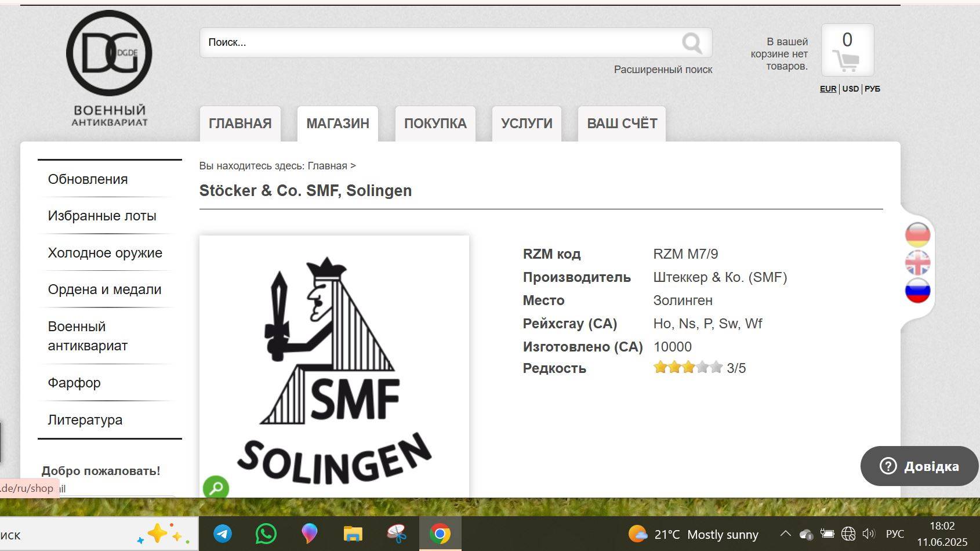This screenshot has width=980, height=551.
Task: Open the clock and date panel
Action: click(942, 534)
